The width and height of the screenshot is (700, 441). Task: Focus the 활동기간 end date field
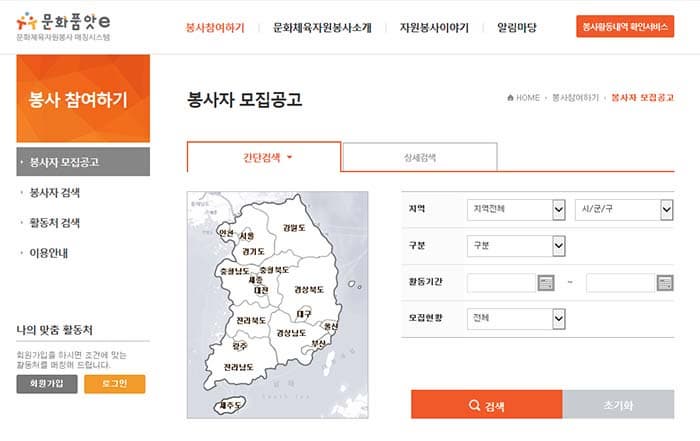click(621, 283)
